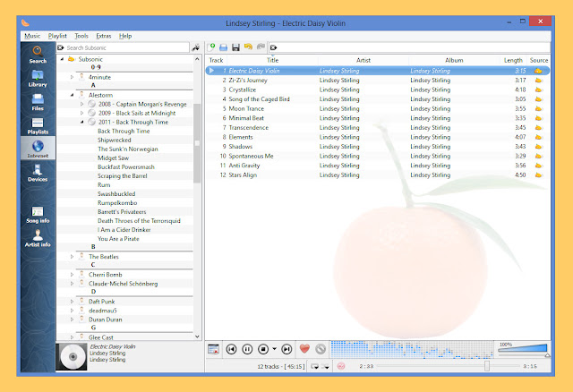The image size is (573, 392).
Task: Expand the 4minute artist node
Action: [x=72, y=77]
